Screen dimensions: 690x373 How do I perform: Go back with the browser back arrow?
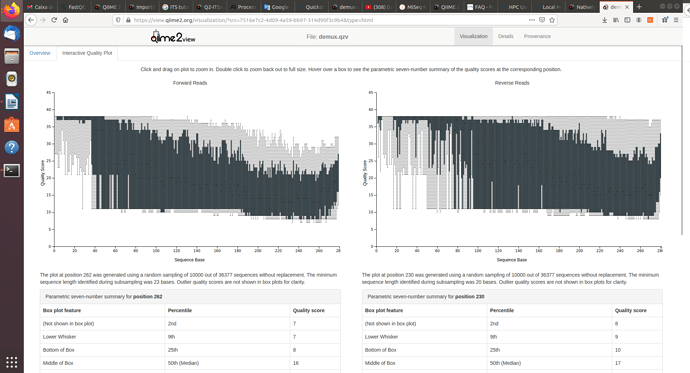tap(31, 20)
